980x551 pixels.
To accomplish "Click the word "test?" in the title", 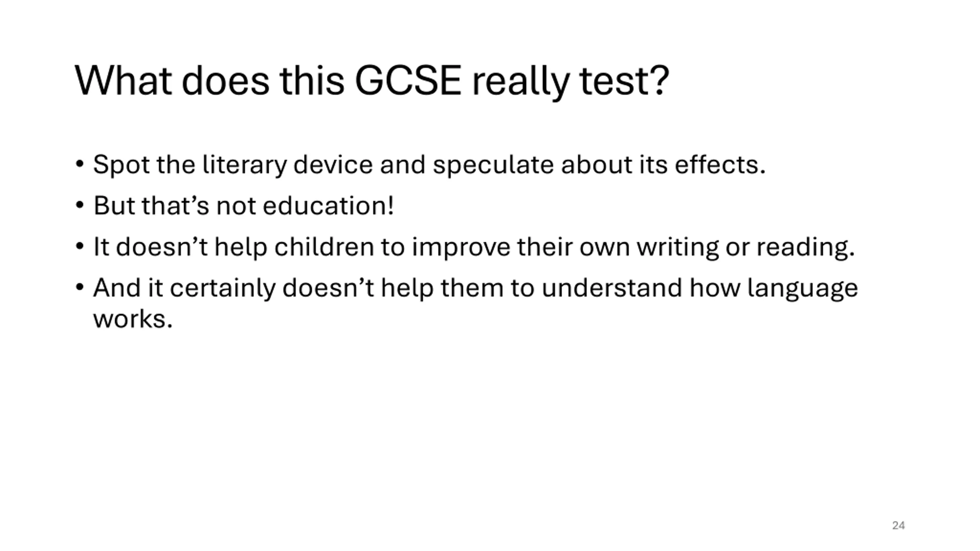I will (x=625, y=82).
